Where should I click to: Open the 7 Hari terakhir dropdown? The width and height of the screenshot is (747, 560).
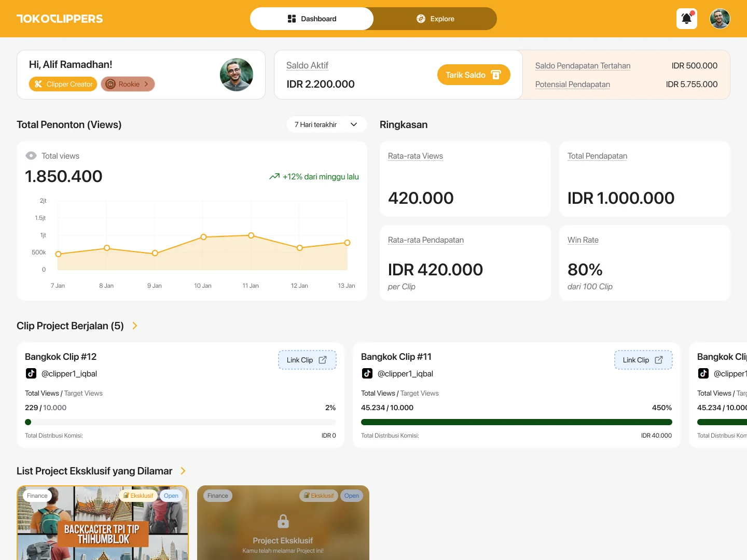[x=327, y=124]
